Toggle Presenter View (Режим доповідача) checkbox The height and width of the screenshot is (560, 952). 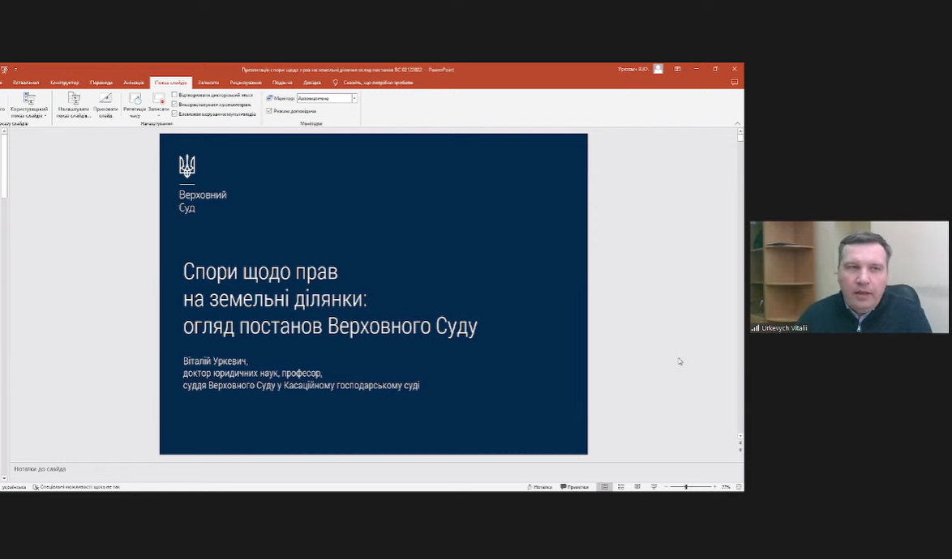click(x=269, y=111)
